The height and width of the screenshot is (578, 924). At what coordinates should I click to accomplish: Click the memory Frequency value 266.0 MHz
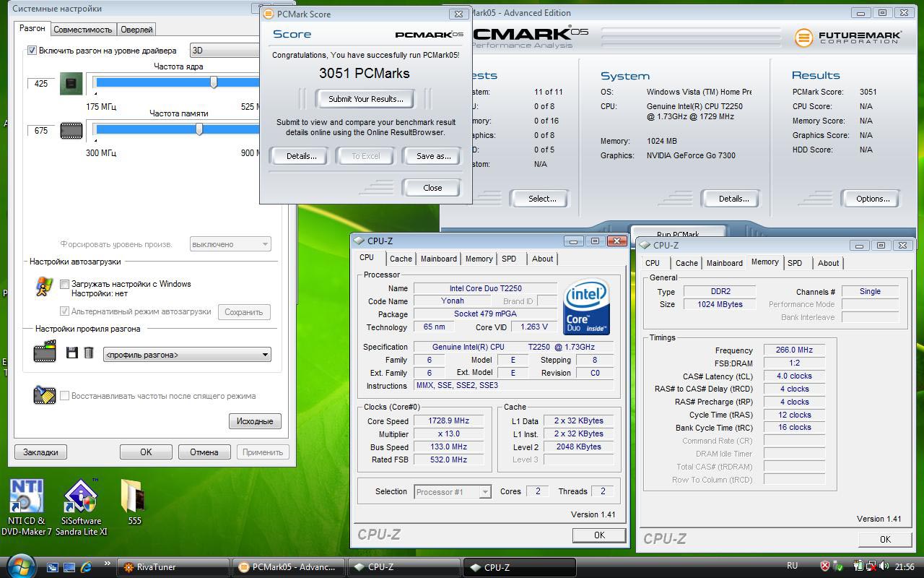click(794, 350)
